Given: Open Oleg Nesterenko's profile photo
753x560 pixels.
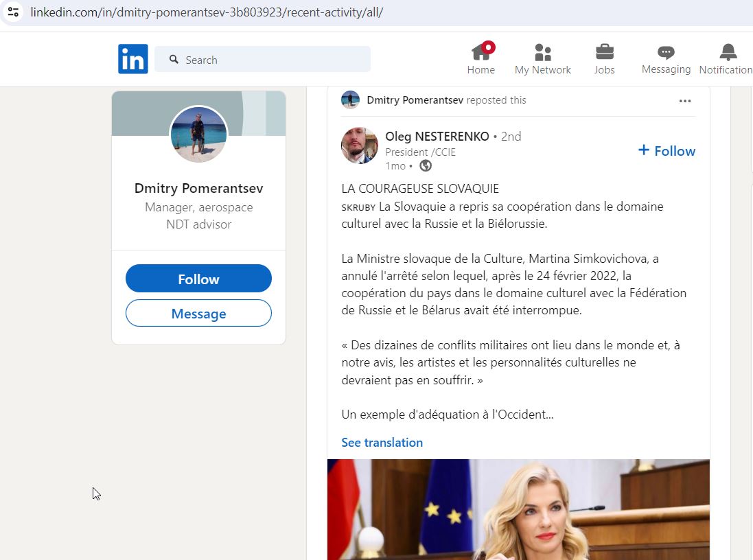Looking at the screenshot, I should tap(360, 145).
